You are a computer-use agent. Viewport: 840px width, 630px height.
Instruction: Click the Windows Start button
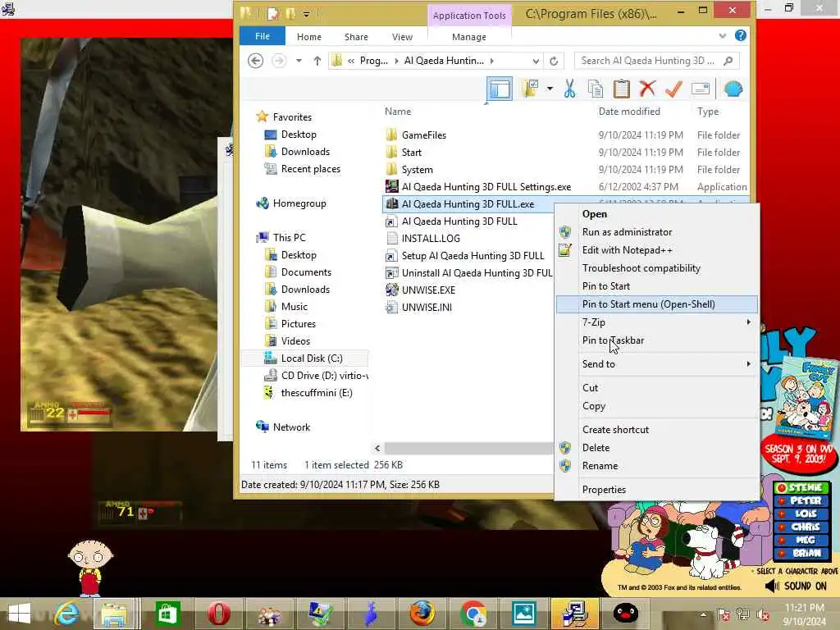click(20, 614)
